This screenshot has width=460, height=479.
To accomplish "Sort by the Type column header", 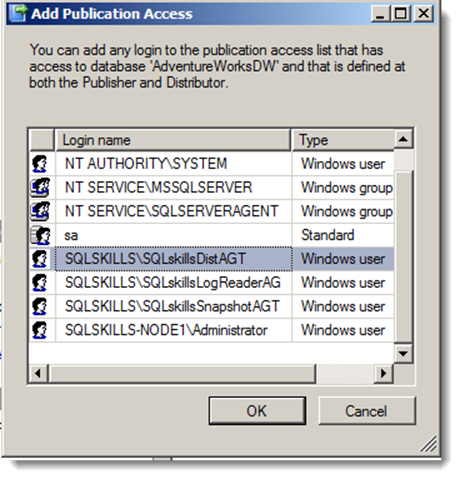I will tap(343, 140).
